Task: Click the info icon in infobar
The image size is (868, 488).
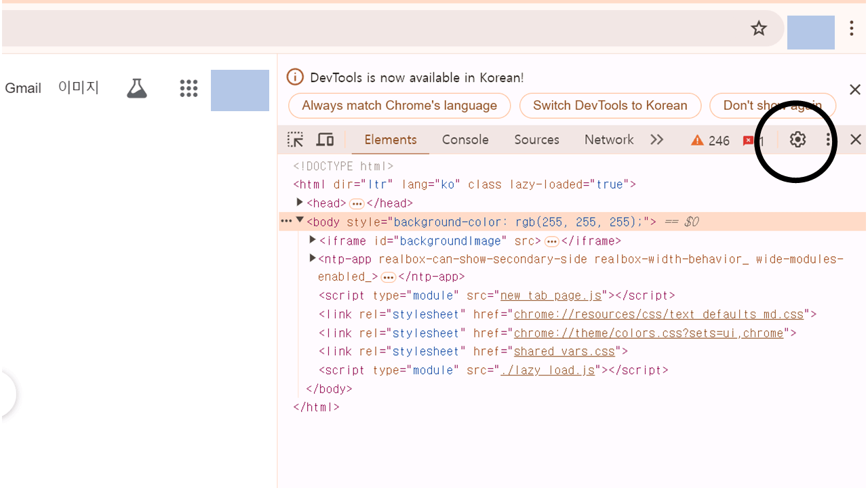Action: point(295,77)
